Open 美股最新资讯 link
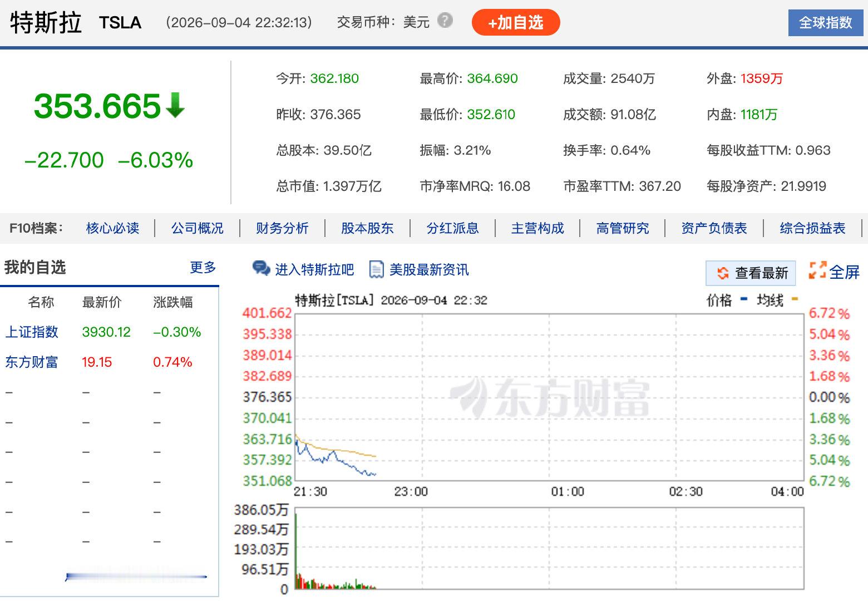Screen dimensions: 868x601 click(x=429, y=270)
